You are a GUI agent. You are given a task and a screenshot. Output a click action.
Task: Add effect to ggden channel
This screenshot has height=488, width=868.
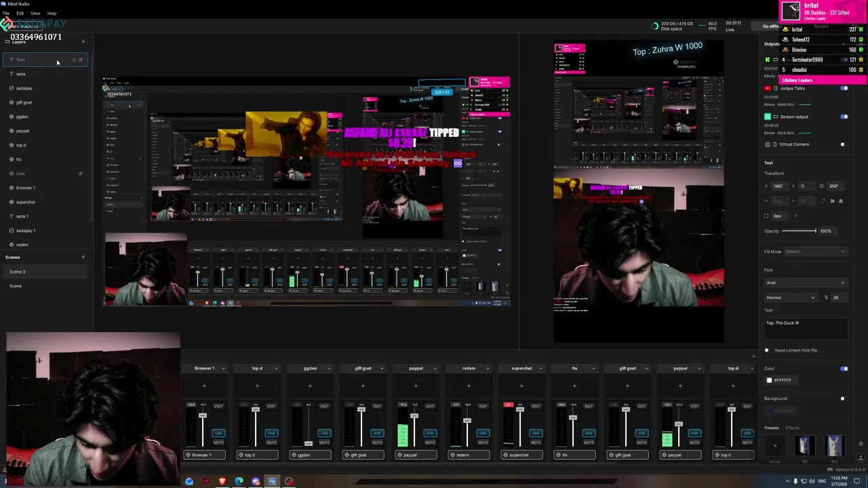click(310, 386)
